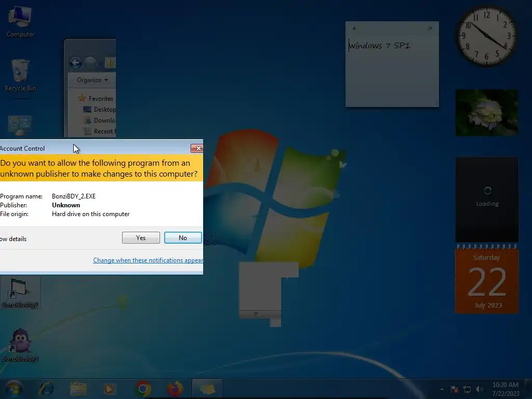The height and width of the screenshot is (399, 532).
Task: Delete the sticky note with its X icon
Action: click(430, 29)
